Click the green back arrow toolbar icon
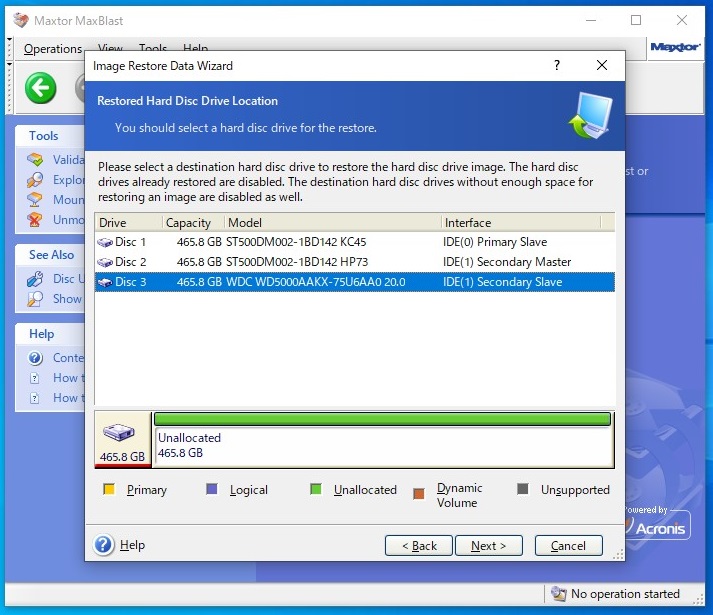Viewport: 713px width, 615px height. point(41,88)
